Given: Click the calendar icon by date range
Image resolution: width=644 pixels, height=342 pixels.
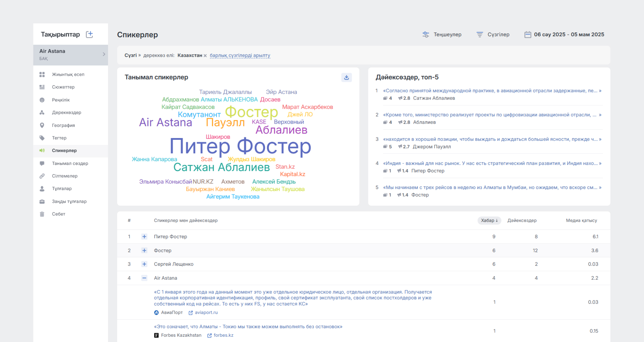Looking at the screenshot, I should (527, 35).
